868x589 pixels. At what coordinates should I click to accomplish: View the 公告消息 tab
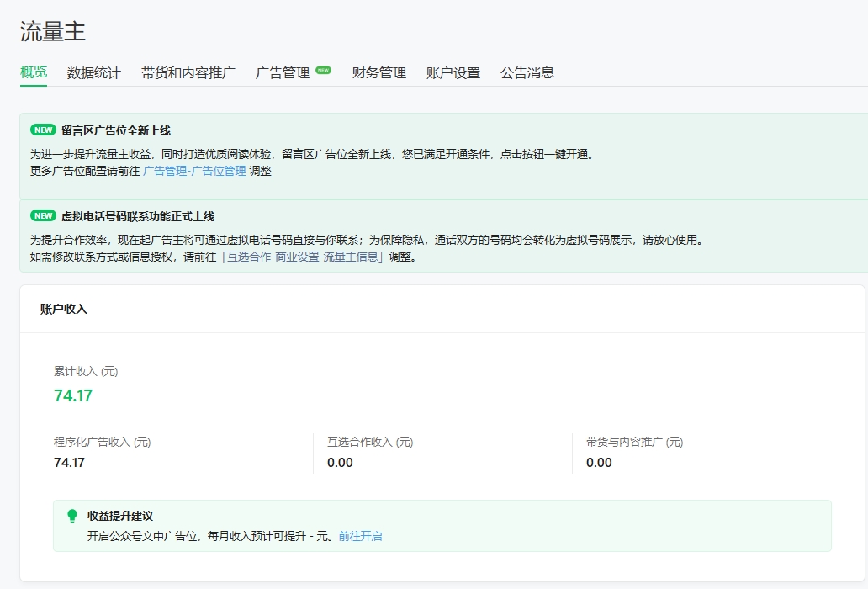click(x=527, y=73)
